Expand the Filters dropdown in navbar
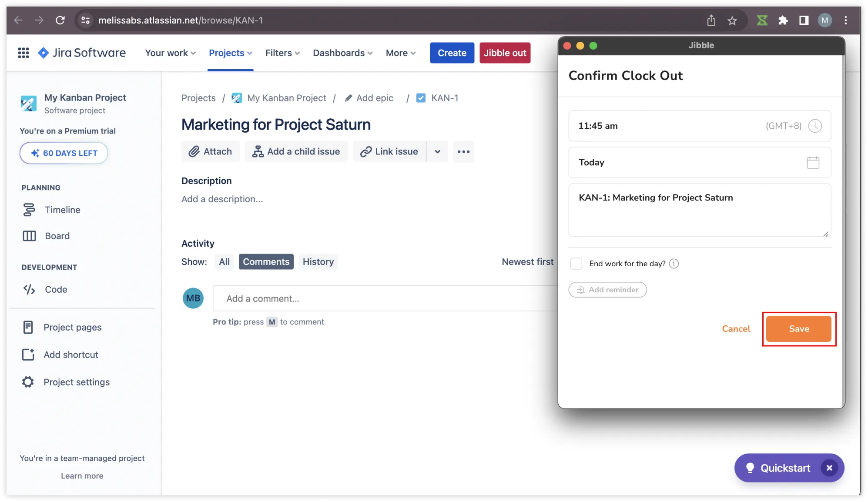868x502 pixels. coord(282,53)
